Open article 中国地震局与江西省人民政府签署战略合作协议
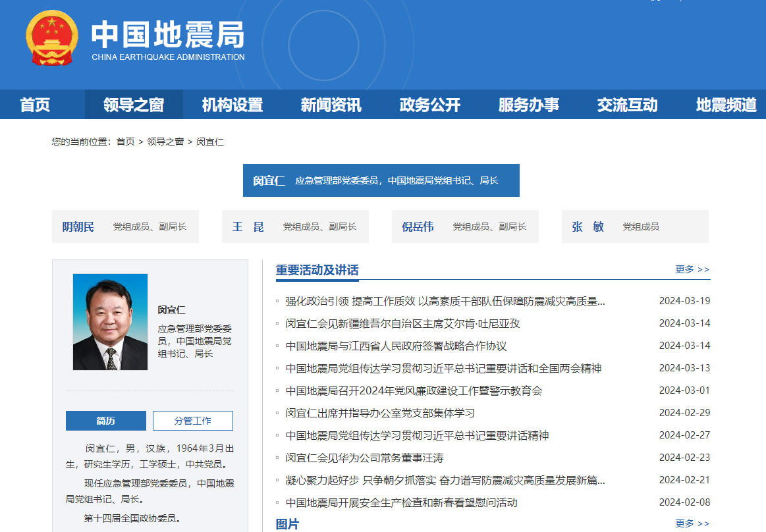This screenshot has height=532, width=766. [397, 346]
